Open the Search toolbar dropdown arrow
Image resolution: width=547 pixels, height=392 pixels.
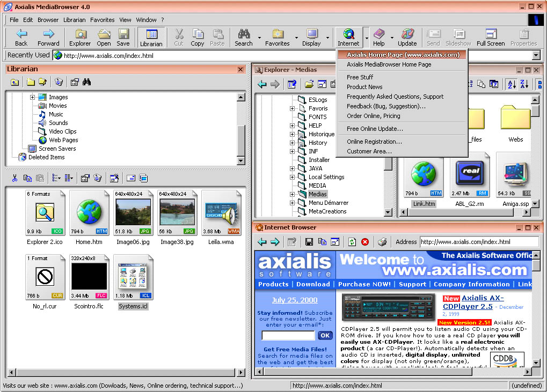point(259,38)
